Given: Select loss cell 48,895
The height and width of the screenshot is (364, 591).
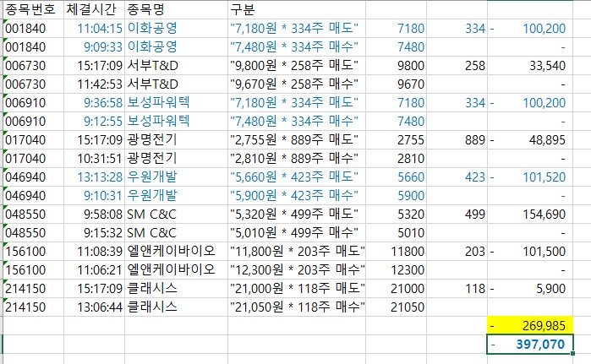Looking at the screenshot, I should tap(530, 140).
